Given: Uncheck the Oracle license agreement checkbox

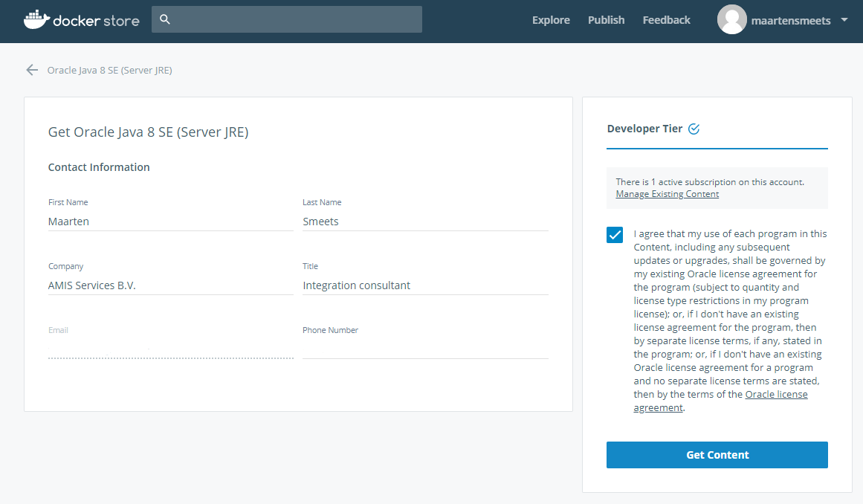Looking at the screenshot, I should [614, 234].
